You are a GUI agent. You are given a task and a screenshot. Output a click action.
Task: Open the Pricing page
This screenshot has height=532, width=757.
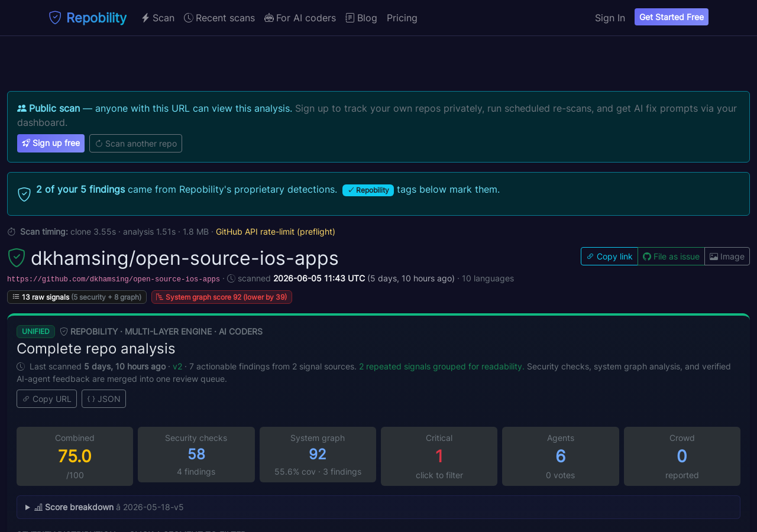tap(402, 18)
